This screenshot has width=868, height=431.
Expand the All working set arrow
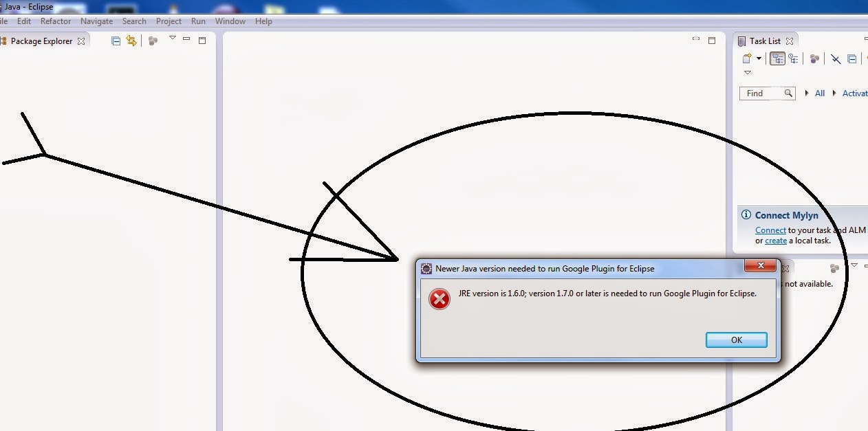(807, 93)
